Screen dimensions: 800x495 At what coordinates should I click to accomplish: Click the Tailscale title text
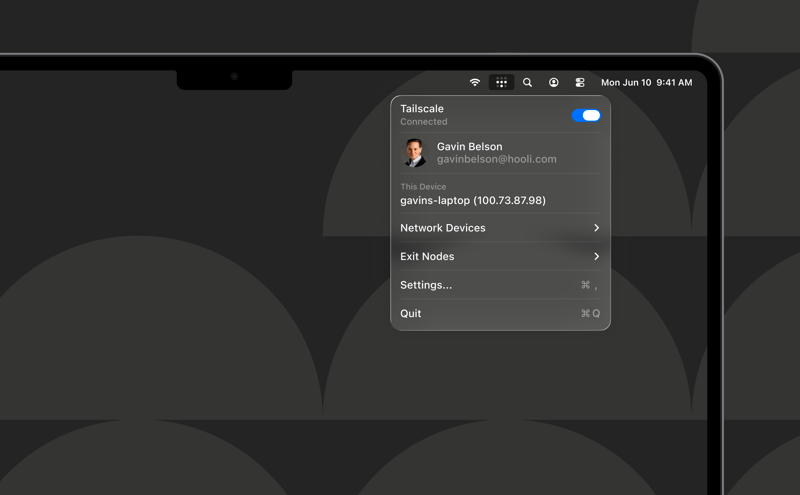(422, 109)
